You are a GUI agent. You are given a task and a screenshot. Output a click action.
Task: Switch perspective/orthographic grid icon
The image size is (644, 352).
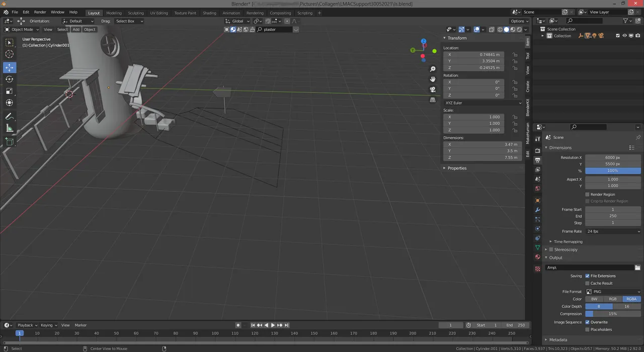click(x=433, y=100)
